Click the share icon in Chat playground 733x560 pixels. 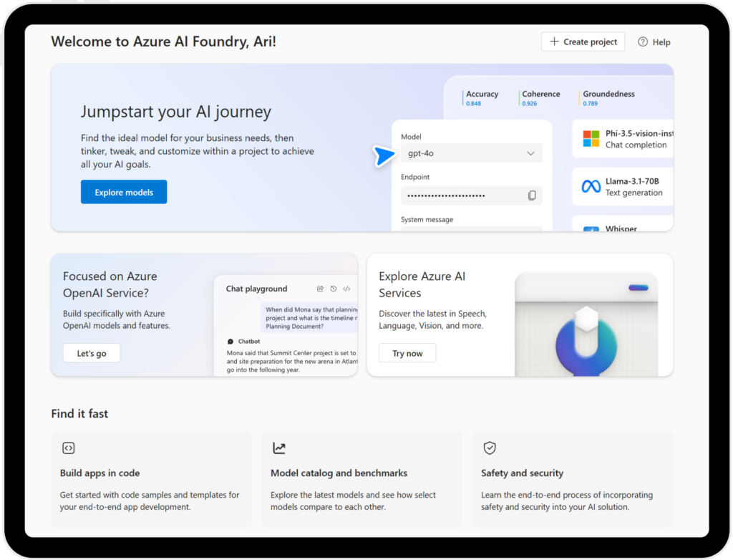[320, 289]
